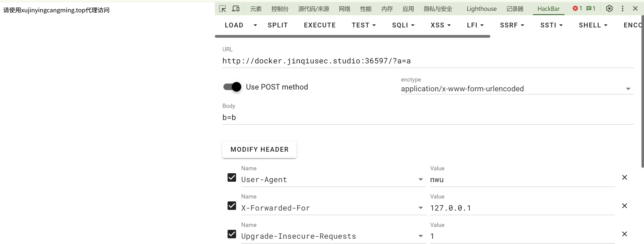Expand the SQLI payload menu
This screenshot has width=644, height=244.
click(x=403, y=25)
